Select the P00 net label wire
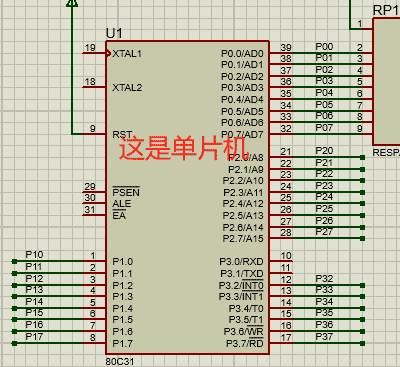 click(x=321, y=53)
